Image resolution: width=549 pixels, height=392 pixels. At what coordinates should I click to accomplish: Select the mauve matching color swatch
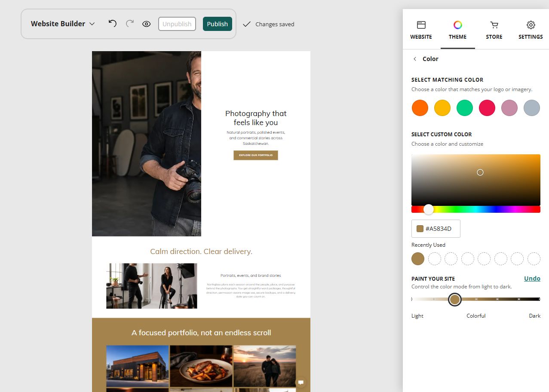(509, 108)
